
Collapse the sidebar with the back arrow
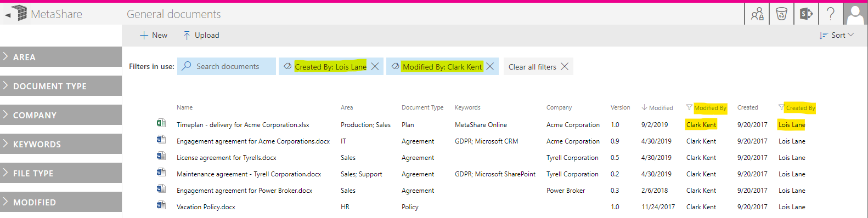pyautogui.click(x=7, y=15)
